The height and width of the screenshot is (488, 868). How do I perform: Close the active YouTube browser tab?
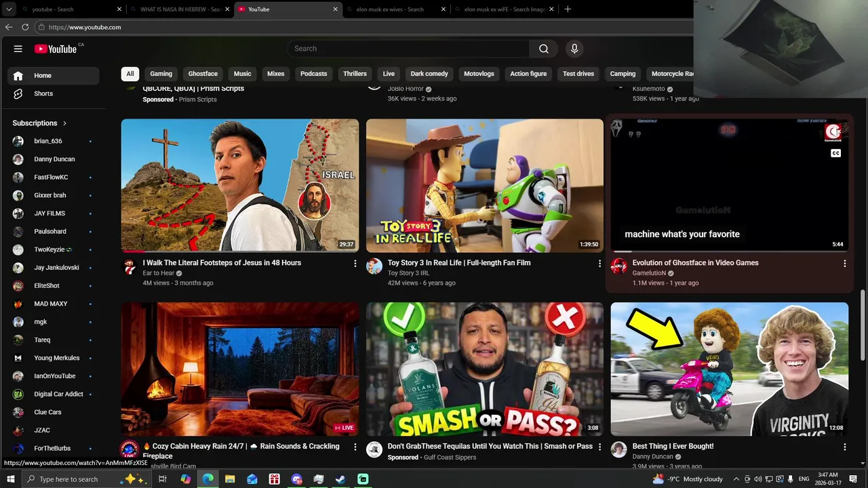pyautogui.click(x=335, y=9)
